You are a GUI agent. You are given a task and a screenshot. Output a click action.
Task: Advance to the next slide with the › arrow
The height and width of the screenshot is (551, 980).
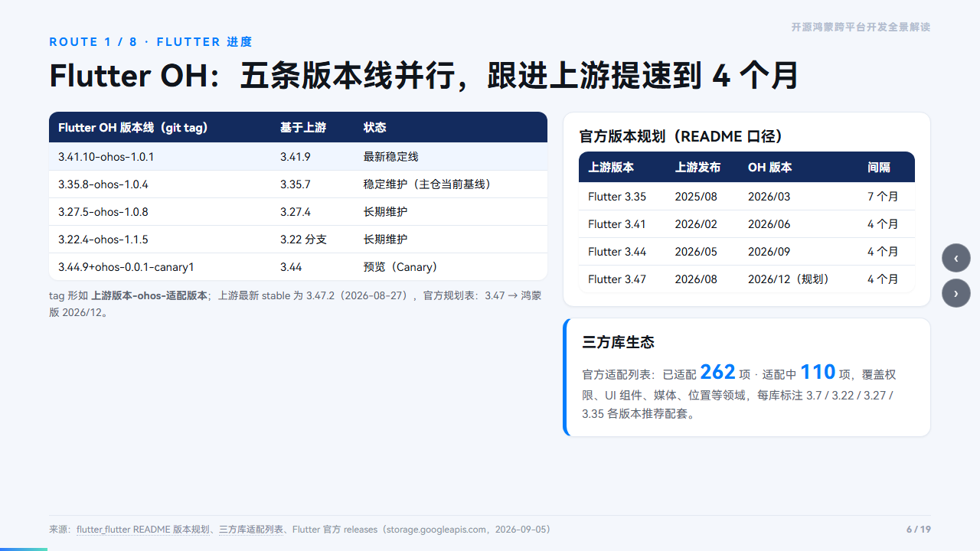click(x=956, y=293)
